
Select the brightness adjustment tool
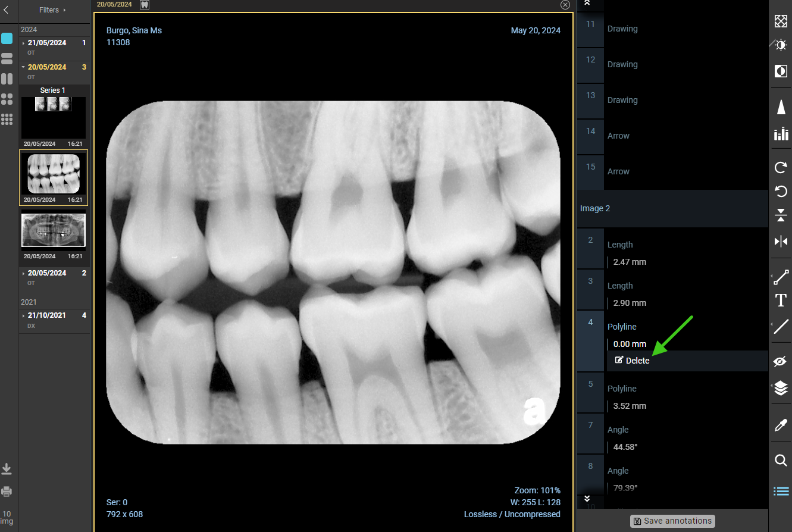tap(781, 45)
